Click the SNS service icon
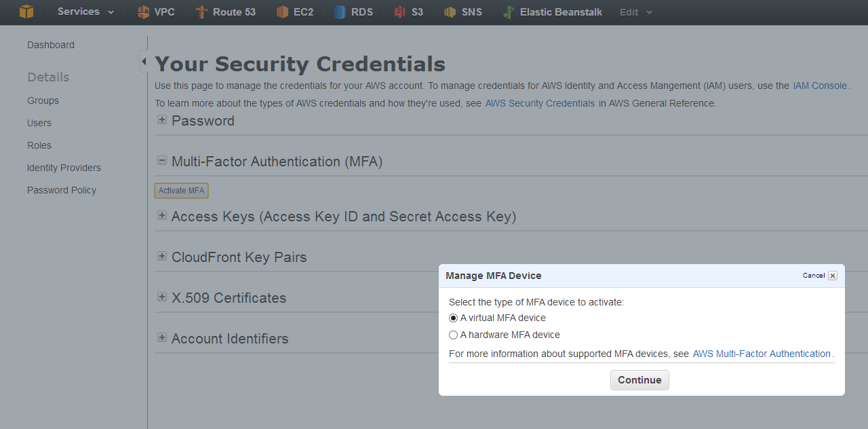The height and width of the screenshot is (429, 868). pyautogui.click(x=462, y=12)
